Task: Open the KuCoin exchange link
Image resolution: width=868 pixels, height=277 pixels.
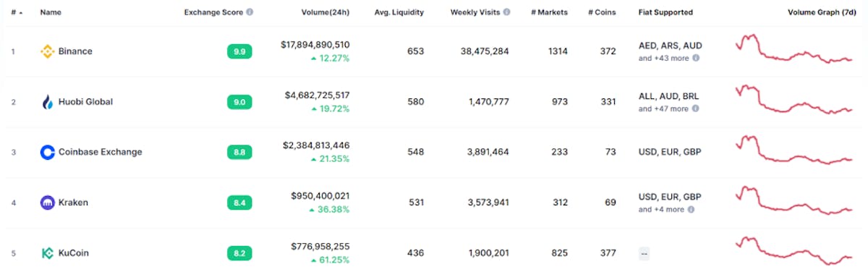Action: coord(74,253)
